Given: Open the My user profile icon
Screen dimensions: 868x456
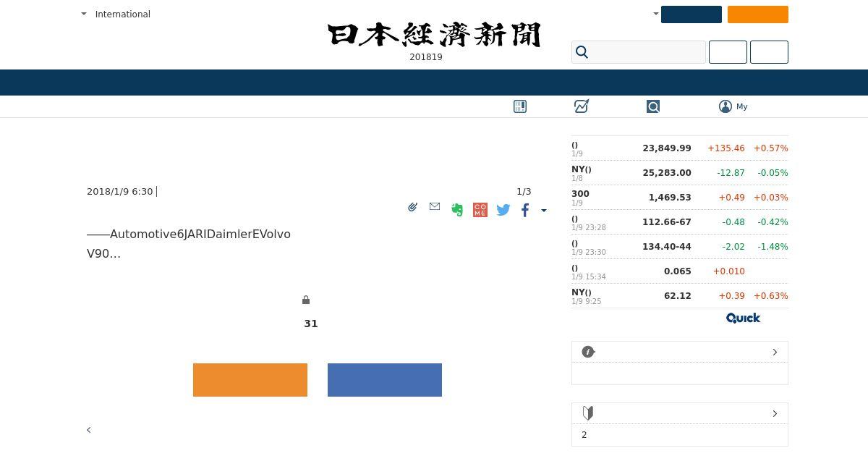Looking at the screenshot, I should pyautogui.click(x=726, y=106).
